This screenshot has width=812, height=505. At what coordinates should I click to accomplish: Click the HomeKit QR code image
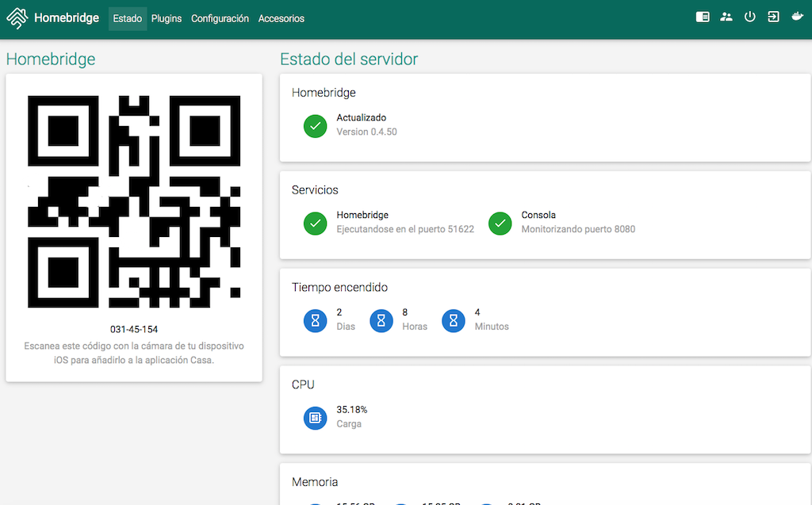(x=134, y=201)
